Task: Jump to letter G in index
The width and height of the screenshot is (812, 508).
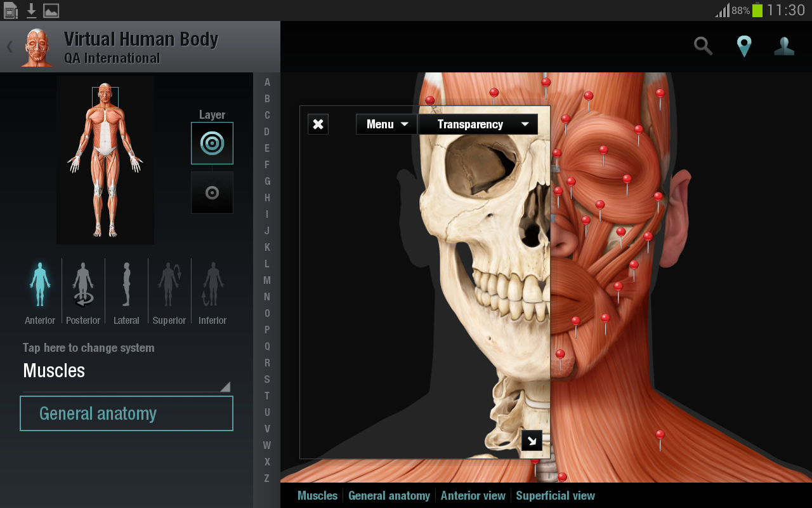Action: point(267,181)
